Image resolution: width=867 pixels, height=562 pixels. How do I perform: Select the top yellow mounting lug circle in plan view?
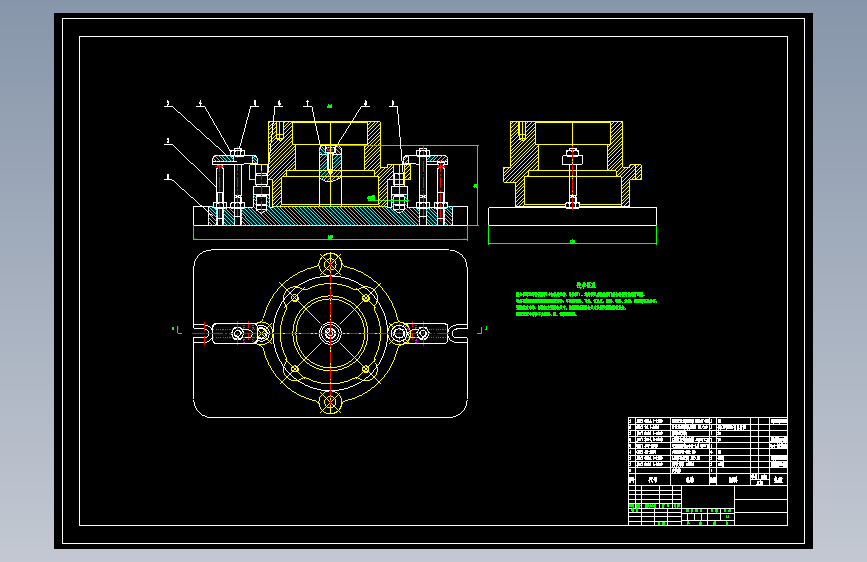point(330,264)
